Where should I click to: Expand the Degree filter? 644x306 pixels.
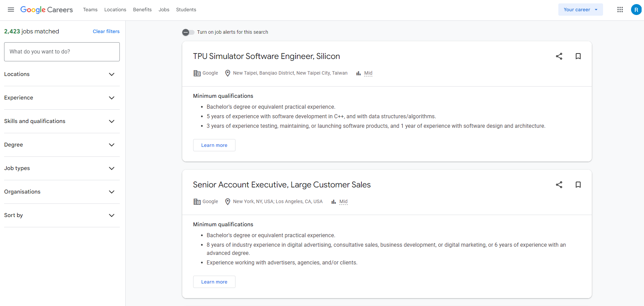point(62,145)
